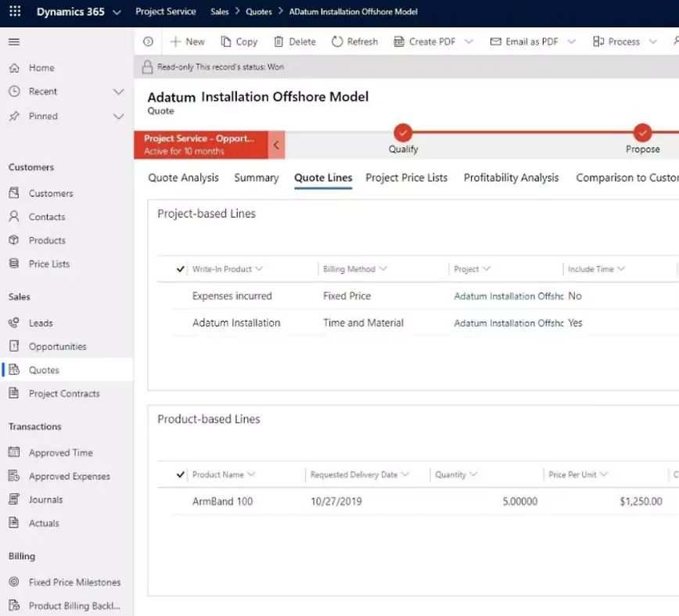Open the Dynamics 365 app launcher grid
The image size is (679, 616).
[x=15, y=12]
